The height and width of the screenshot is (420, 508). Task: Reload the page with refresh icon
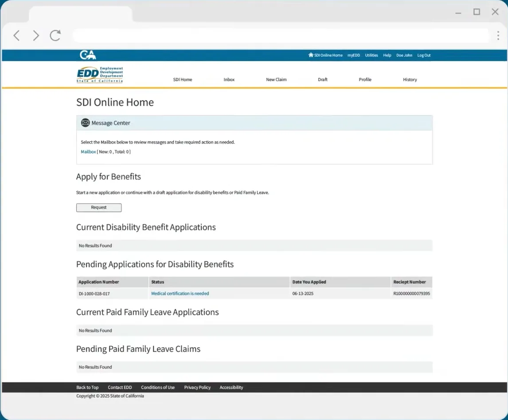point(55,35)
